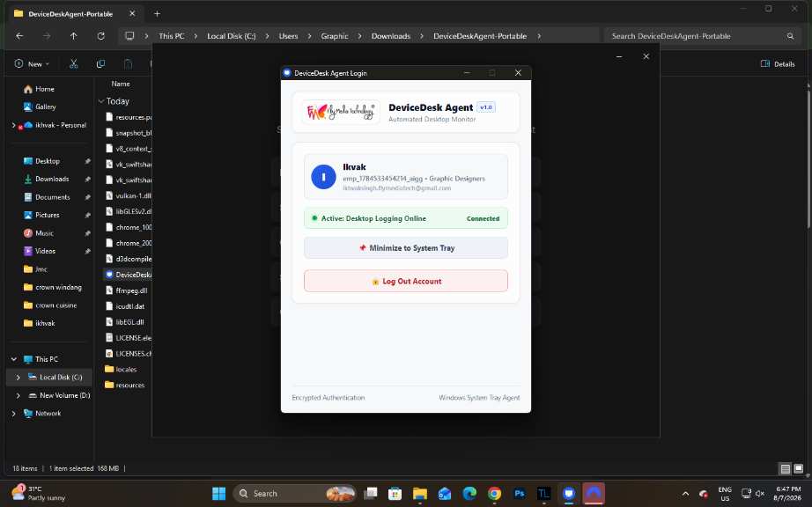
Task: Select the Downloads breadcrumb in the address bar
Action: point(390,36)
